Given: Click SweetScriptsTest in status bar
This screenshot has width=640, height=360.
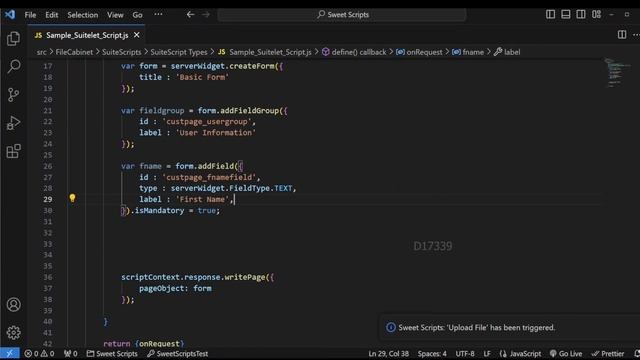Looking at the screenshot, I should [x=178, y=353].
